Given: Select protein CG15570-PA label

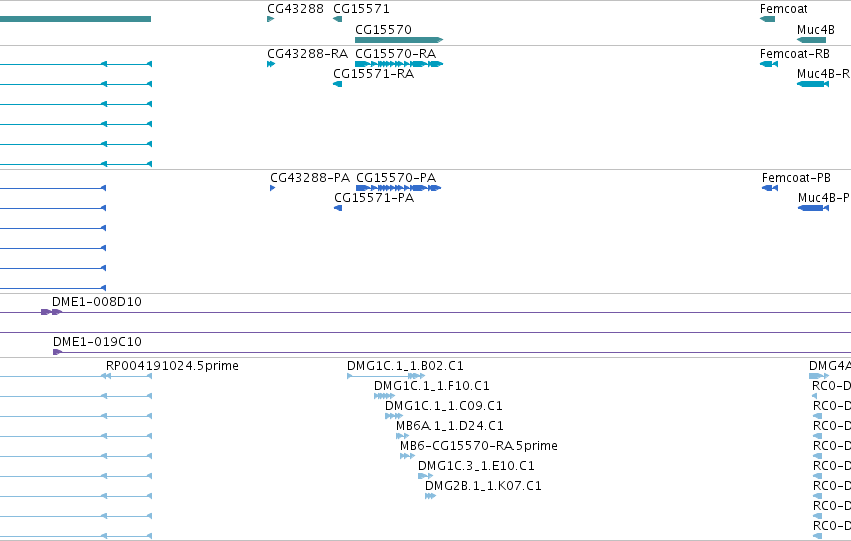Looking at the screenshot, I should pyautogui.click(x=396, y=178).
